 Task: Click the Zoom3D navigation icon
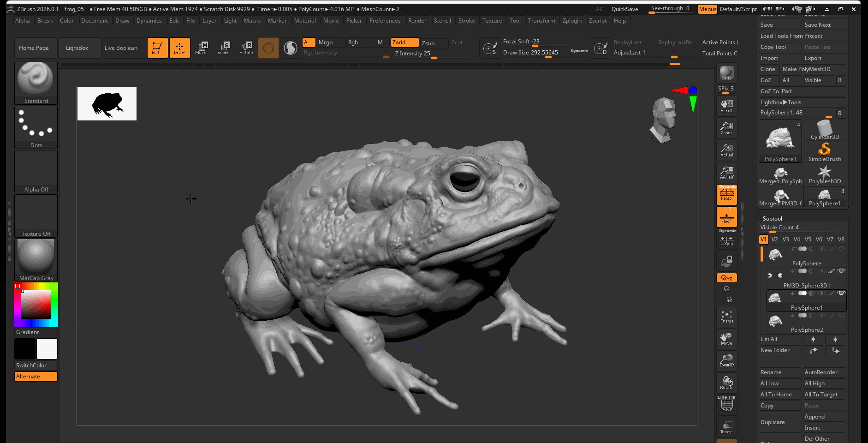point(726,360)
